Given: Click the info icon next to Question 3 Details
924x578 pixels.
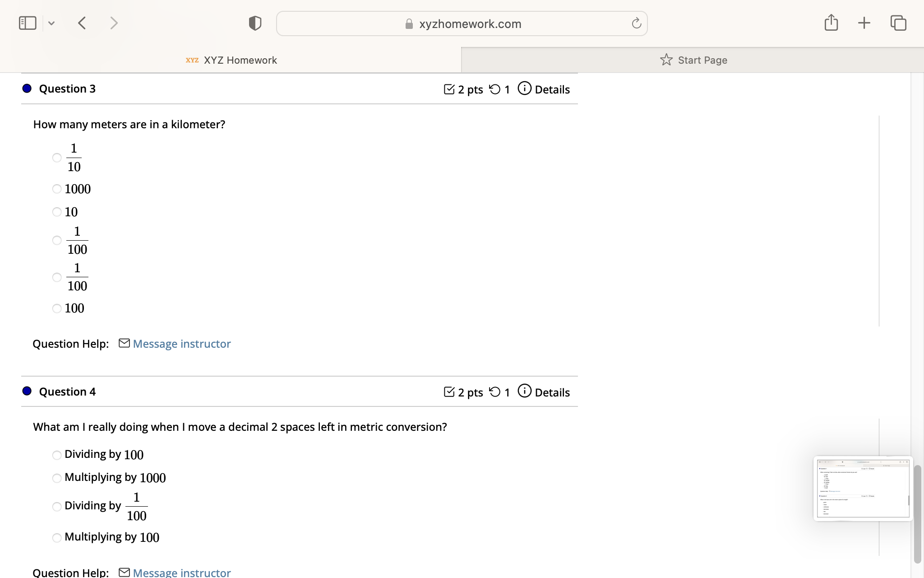Looking at the screenshot, I should pos(524,89).
